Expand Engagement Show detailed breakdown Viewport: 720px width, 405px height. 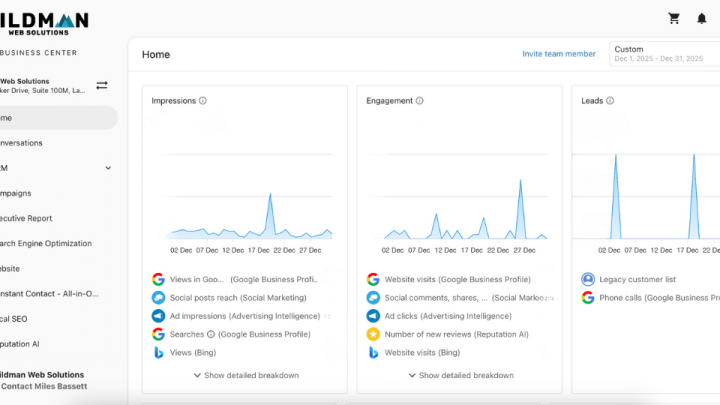tap(461, 375)
